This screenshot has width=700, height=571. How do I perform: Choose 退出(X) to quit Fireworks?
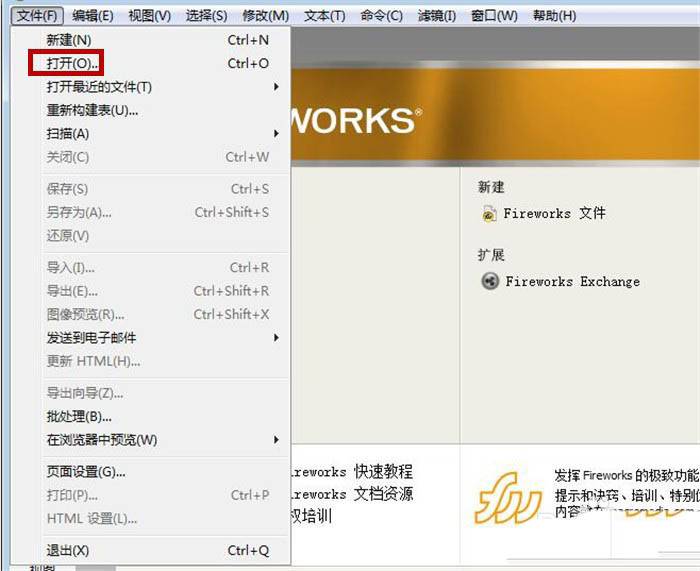click(67, 551)
